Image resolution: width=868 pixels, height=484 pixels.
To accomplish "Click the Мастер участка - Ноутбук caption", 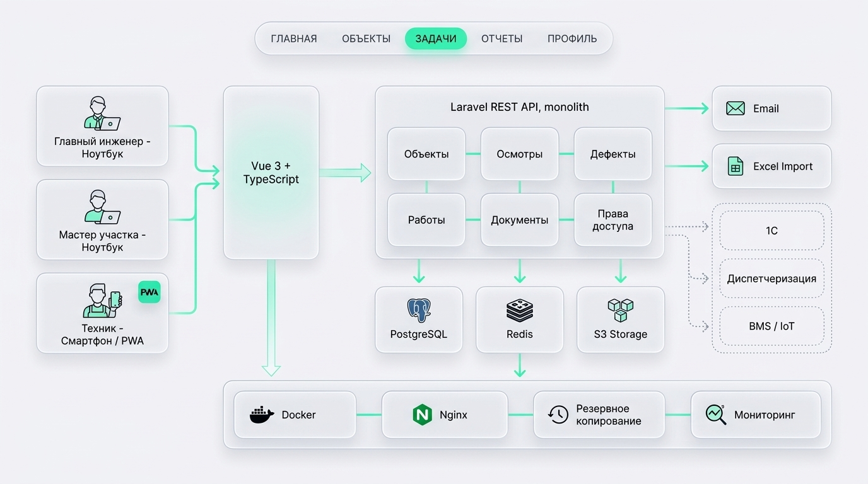I will [102, 241].
